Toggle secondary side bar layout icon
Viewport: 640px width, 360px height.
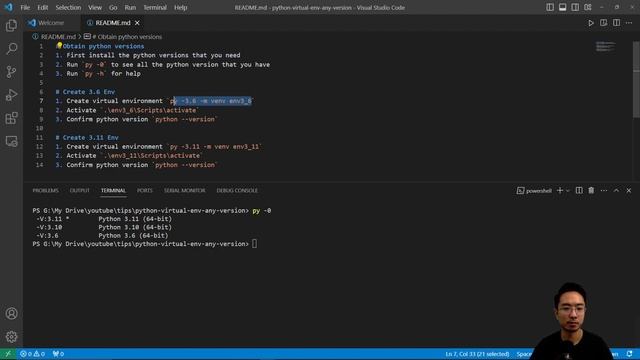click(575, 7)
